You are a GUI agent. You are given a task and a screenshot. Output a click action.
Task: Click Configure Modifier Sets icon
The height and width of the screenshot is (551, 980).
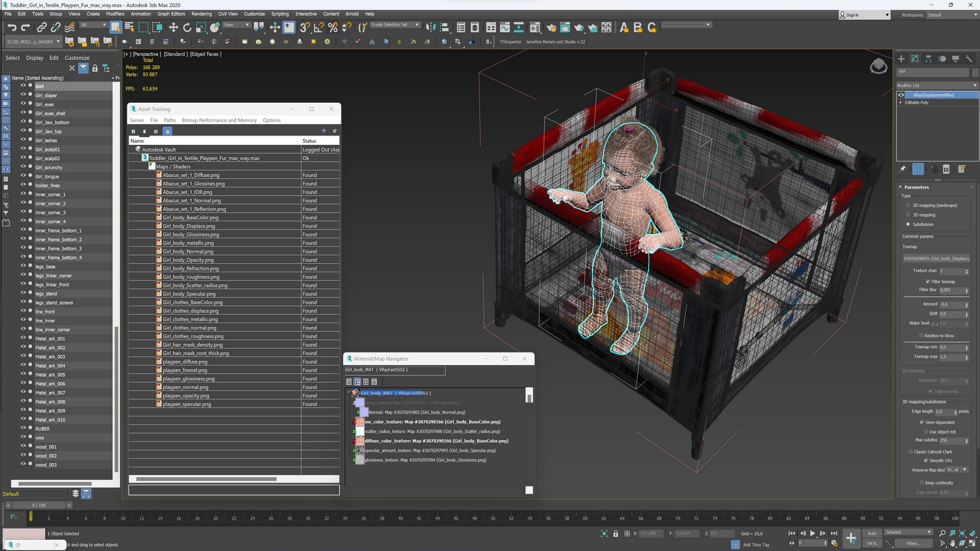click(962, 169)
